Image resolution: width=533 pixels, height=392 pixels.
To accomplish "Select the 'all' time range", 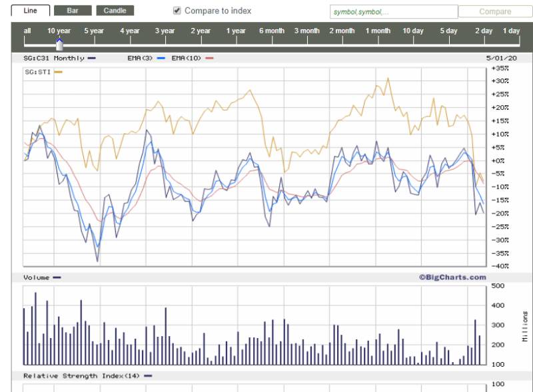I will point(27,31).
